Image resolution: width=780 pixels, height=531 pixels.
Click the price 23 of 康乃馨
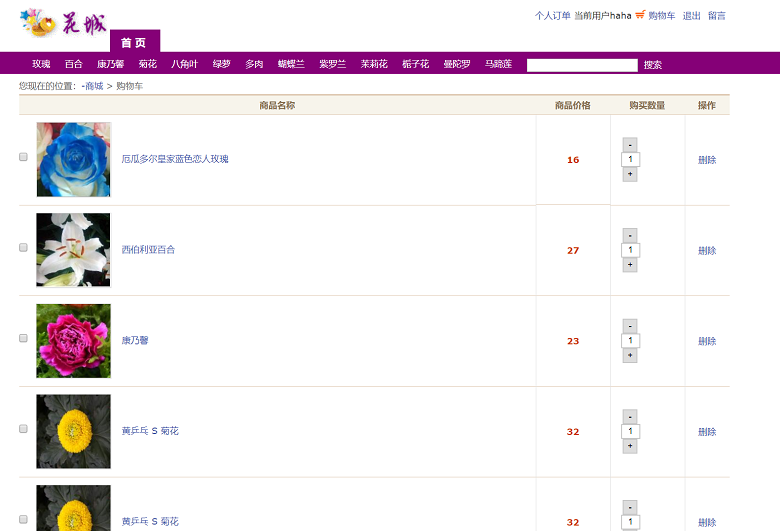(x=573, y=341)
